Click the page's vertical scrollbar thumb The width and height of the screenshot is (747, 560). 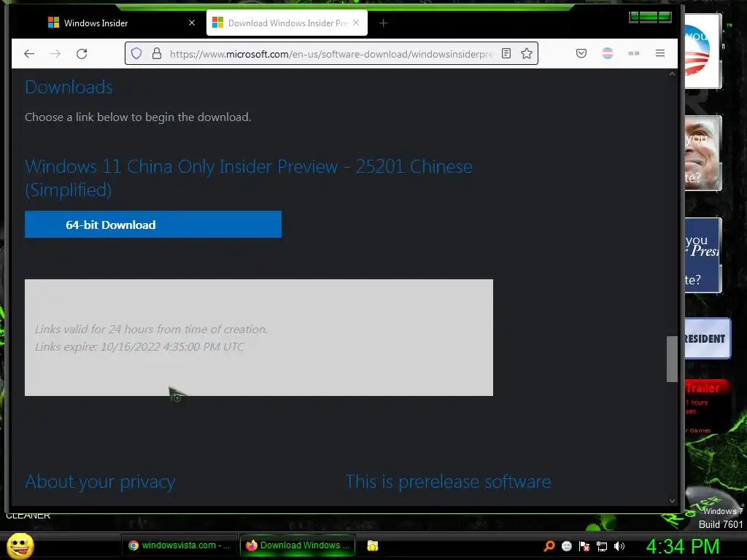tap(672, 359)
